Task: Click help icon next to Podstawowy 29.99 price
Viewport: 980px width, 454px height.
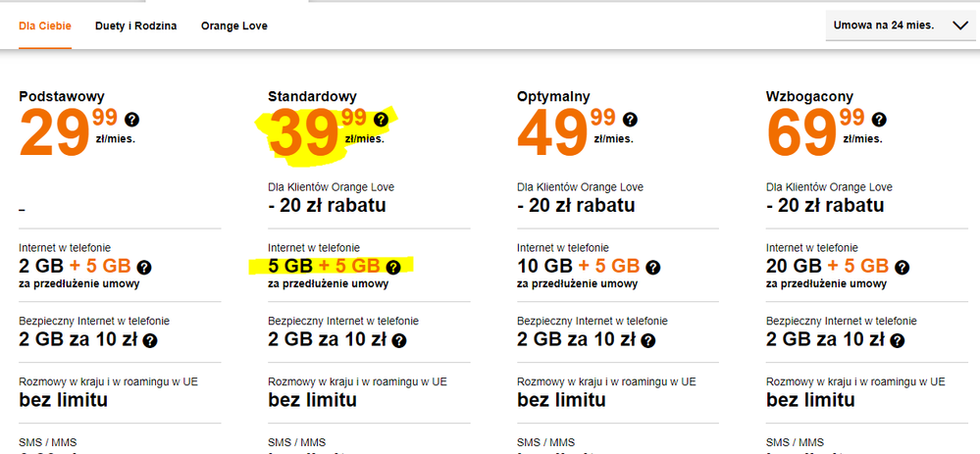Action: pyautogui.click(x=132, y=120)
